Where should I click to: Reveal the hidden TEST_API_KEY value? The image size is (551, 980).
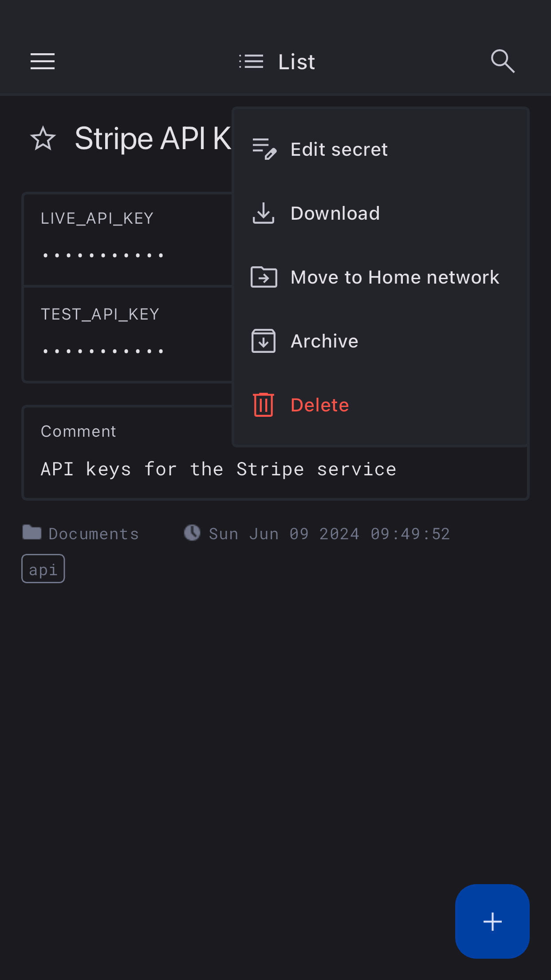(103, 351)
